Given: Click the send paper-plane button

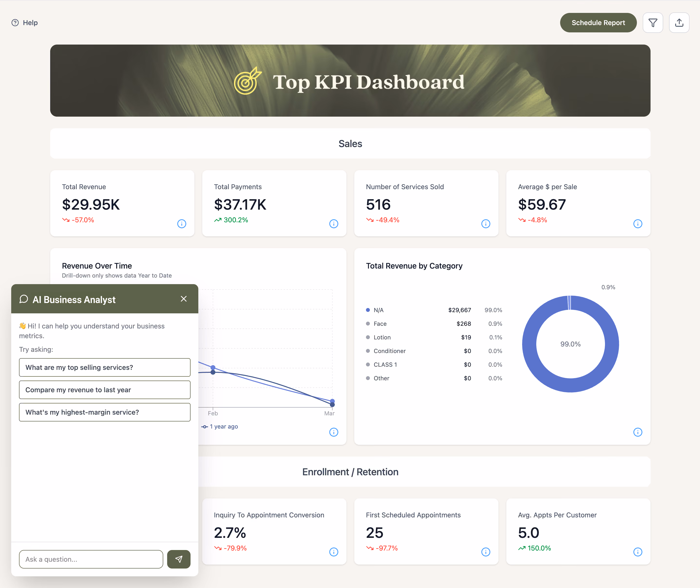Looking at the screenshot, I should click(x=179, y=559).
